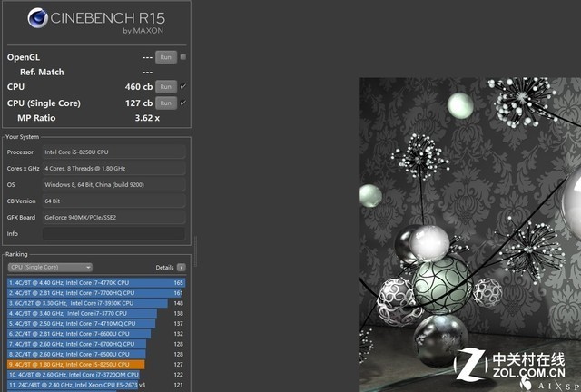Viewport: 581px width, 392px height.
Task: Click the empty Info input field
Action: tap(113, 234)
